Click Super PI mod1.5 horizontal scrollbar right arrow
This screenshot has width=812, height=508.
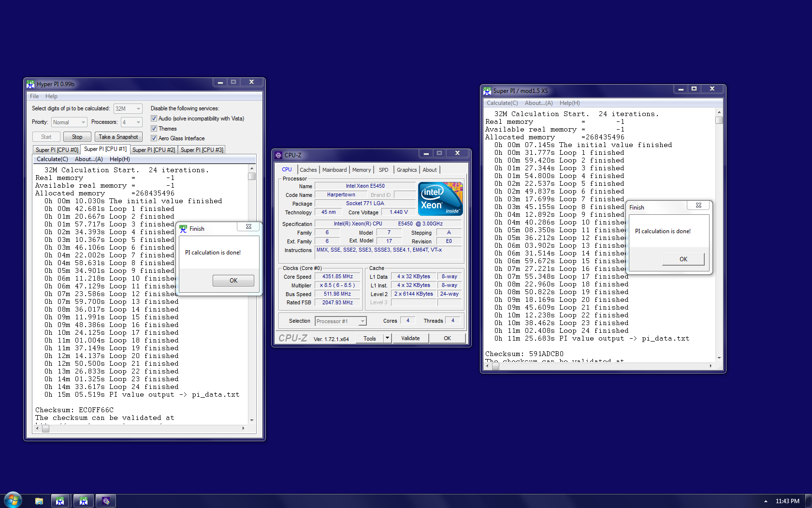coord(710,366)
